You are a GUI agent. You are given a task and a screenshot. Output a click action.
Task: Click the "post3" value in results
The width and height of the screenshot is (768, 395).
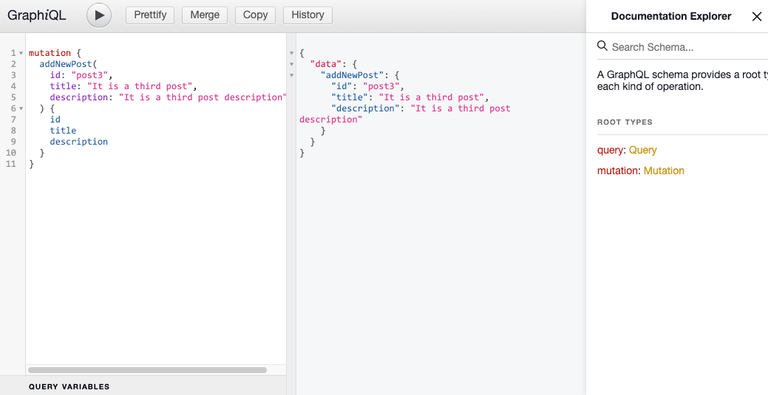[x=381, y=86]
